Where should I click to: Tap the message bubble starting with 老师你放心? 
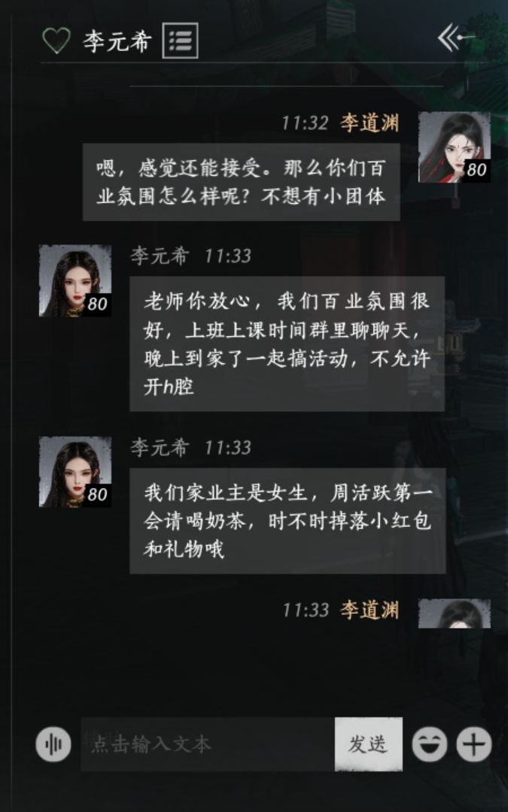pyautogui.click(x=287, y=344)
